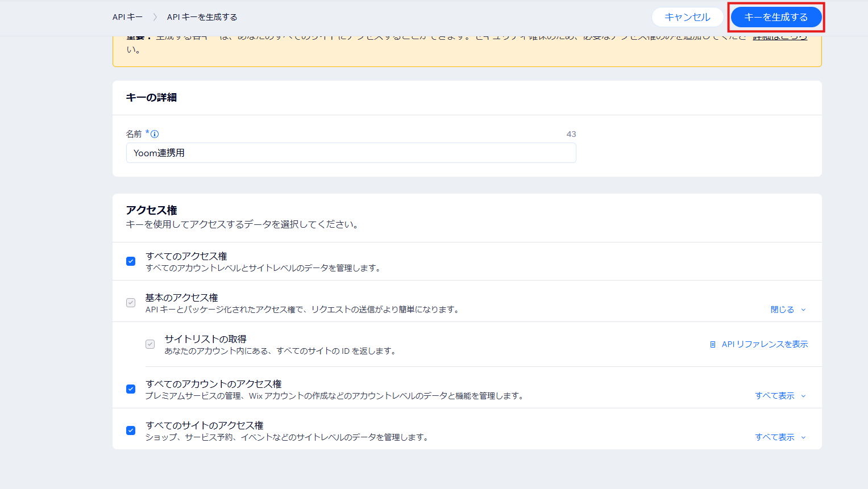The width and height of the screenshot is (868, 489).
Task: Toggle the 基本のアクセス権 checkbox
Action: tap(131, 303)
